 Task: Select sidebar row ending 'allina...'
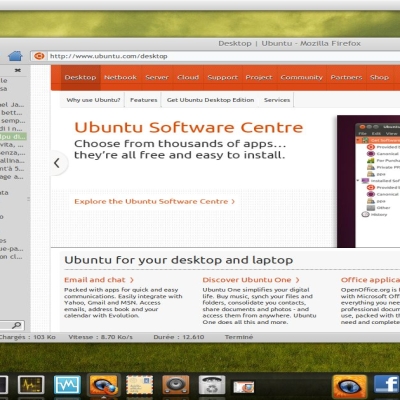[13, 161]
